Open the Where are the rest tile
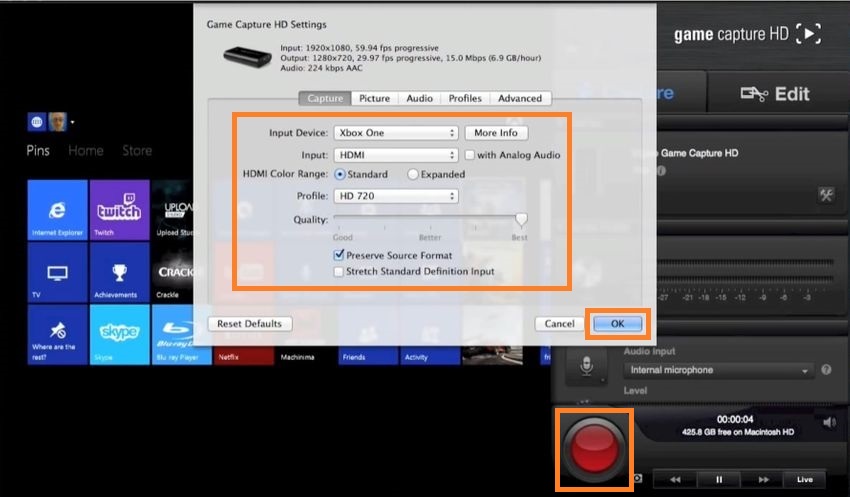 tap(57, 334)
